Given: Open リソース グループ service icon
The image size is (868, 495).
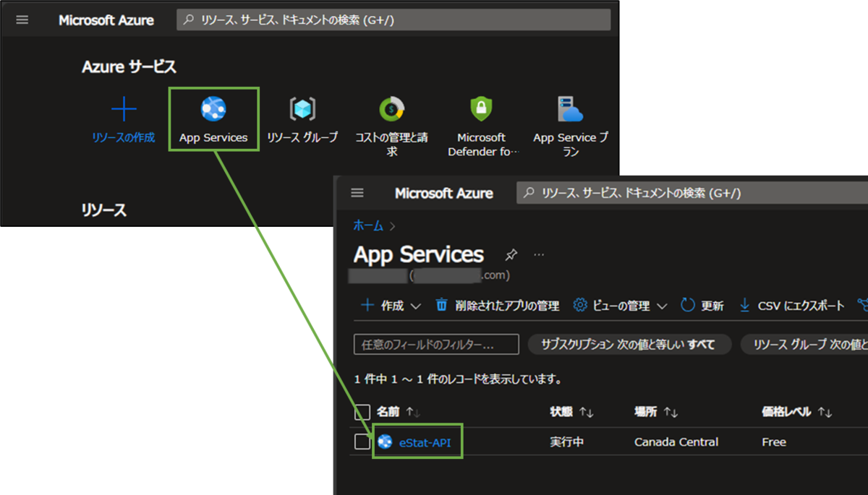Looking at the screenshot, I should [302, 109].
